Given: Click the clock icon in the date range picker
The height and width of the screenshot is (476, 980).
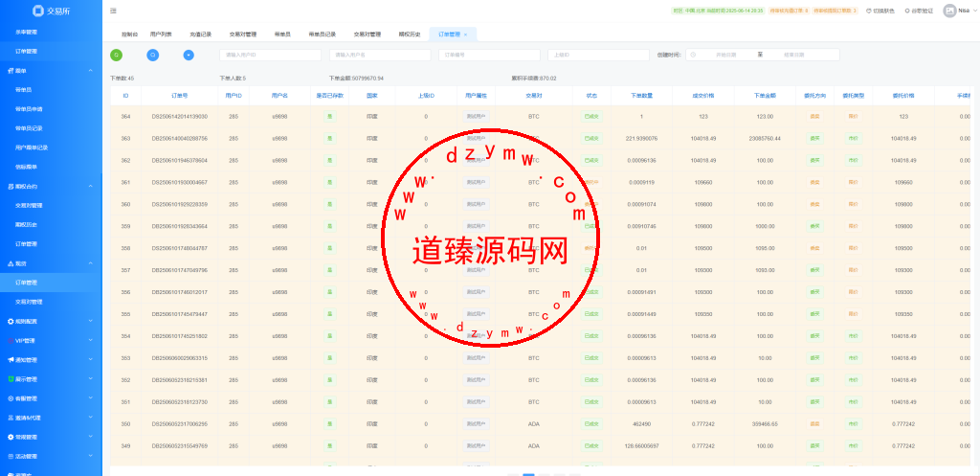Looking at the screenshot, I should [x=693, y=55].
